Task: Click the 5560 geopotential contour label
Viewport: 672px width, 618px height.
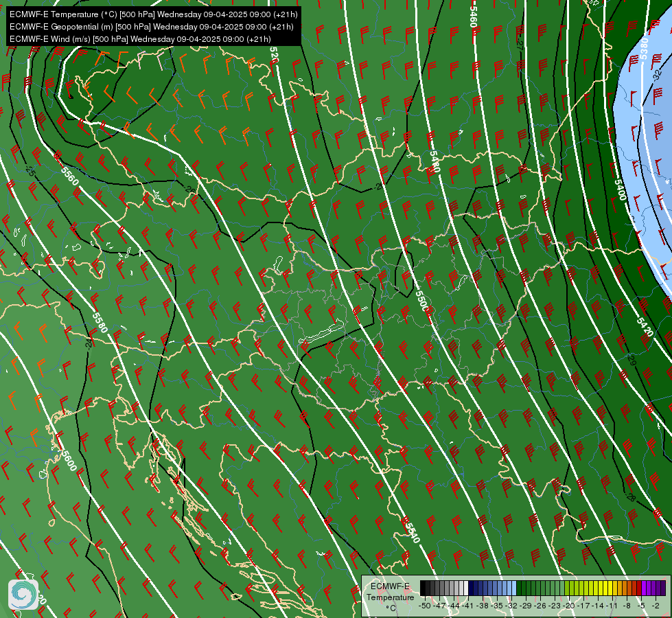Action: coord(69,176)
